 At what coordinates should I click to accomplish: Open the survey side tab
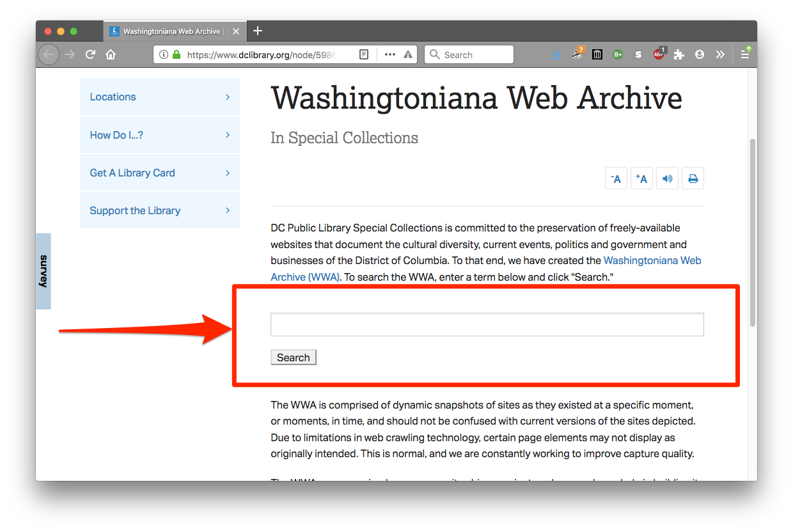pyautogui.click(x=43, y=271)
